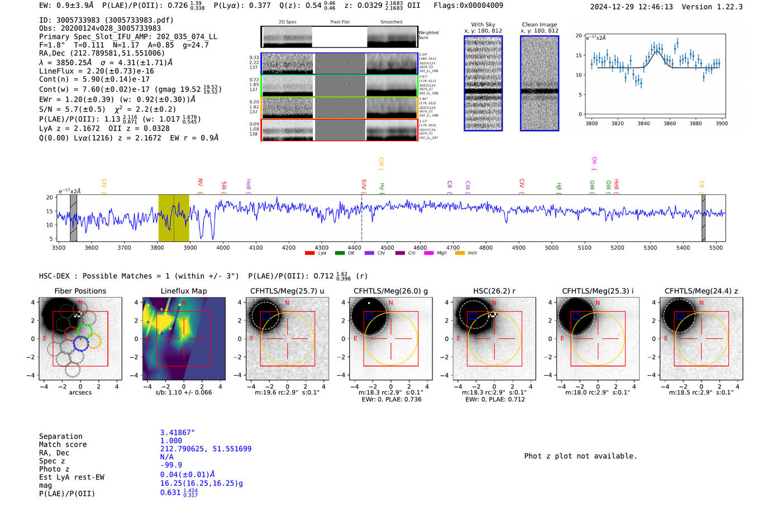Open the HSC(26.2) r image cutout
This screenshot has width=782, height=532.
(494, 338)
